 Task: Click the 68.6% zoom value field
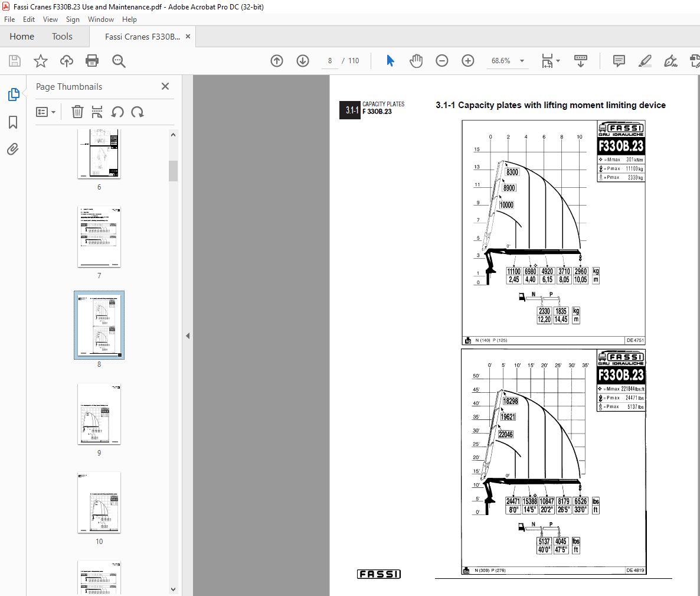tap(501, 61)
